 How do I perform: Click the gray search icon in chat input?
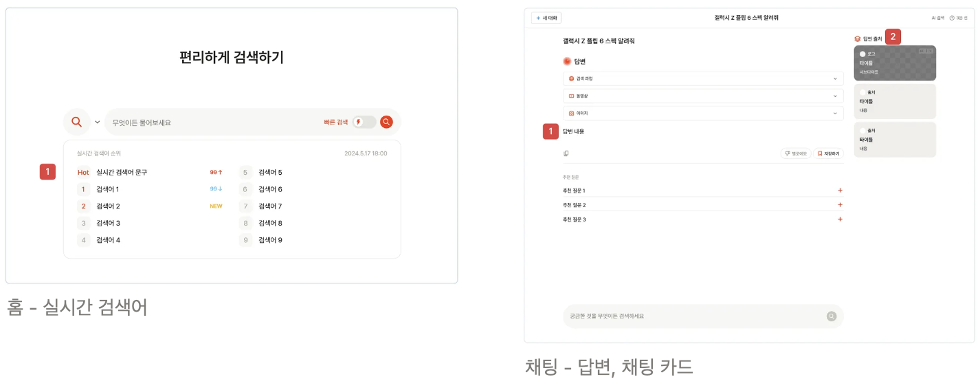coord(831,316)
